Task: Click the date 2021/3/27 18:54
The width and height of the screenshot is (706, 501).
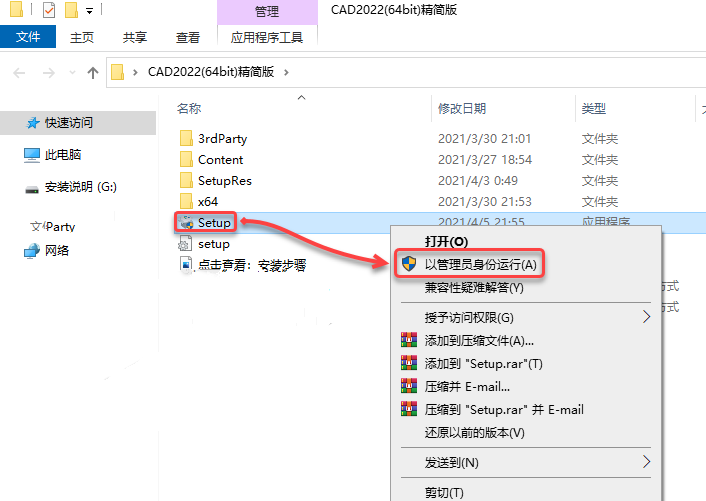Action: [x=485, y=160]
